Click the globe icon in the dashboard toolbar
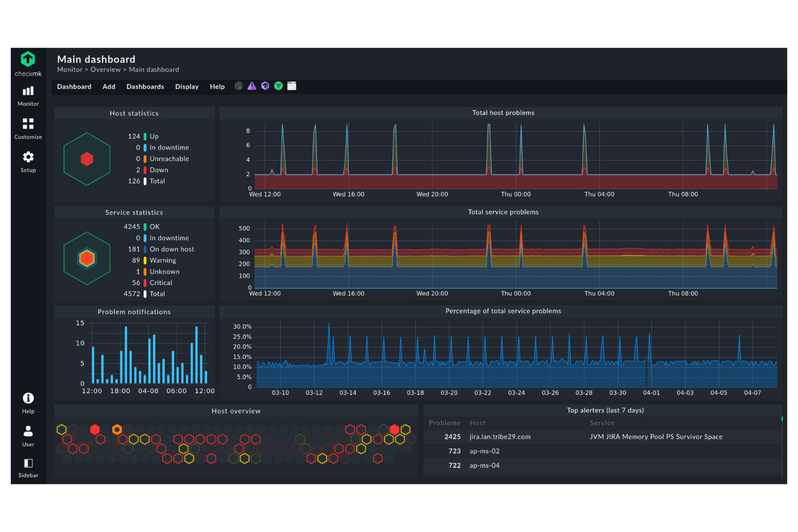The image size is (798, 532). pos(238,86)
